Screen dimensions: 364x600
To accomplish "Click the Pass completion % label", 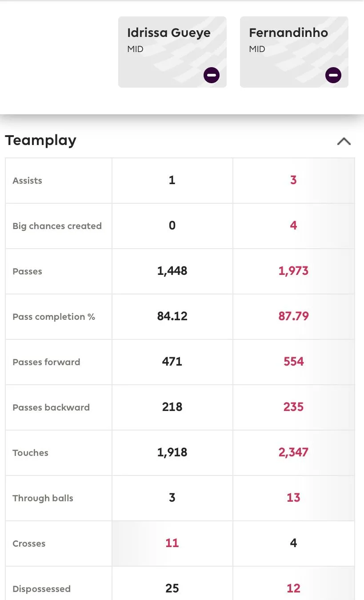I will pos(54,317).
